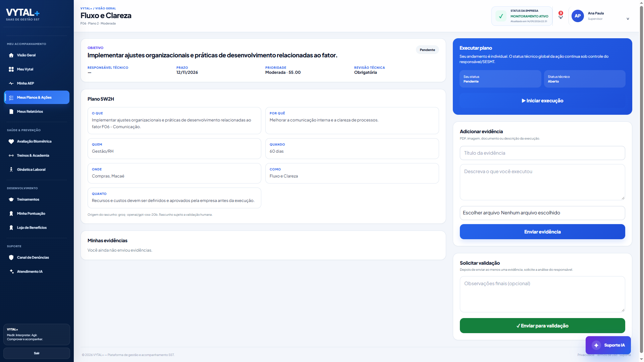644x362 pixels.
Task: Select Loja de Benefícios menu entry
Action: click(x=37, y=228)
